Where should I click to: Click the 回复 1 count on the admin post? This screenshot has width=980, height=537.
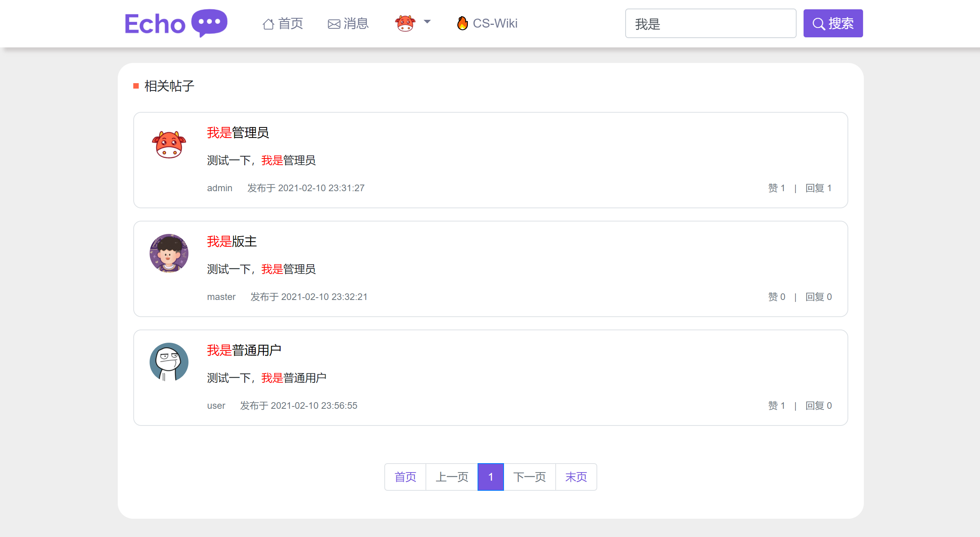click(x=818, y=188)
